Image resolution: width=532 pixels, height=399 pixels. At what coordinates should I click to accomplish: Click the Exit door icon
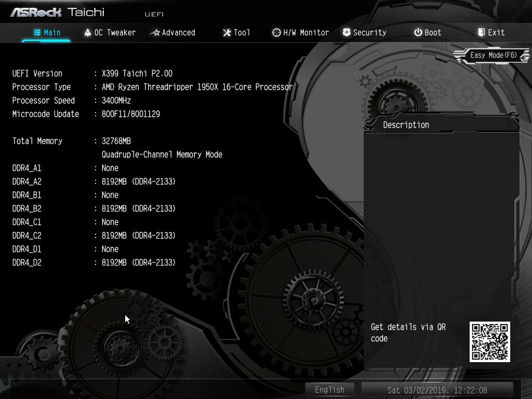click(481, 32)
